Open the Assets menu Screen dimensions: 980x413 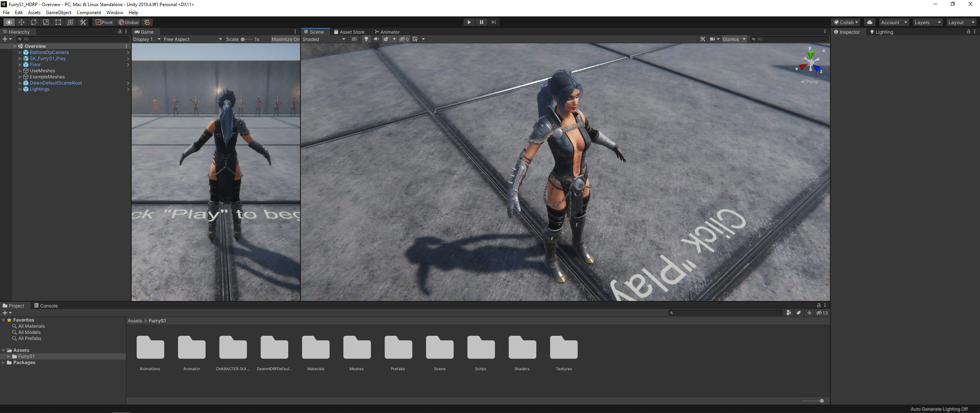coord(34,13)
